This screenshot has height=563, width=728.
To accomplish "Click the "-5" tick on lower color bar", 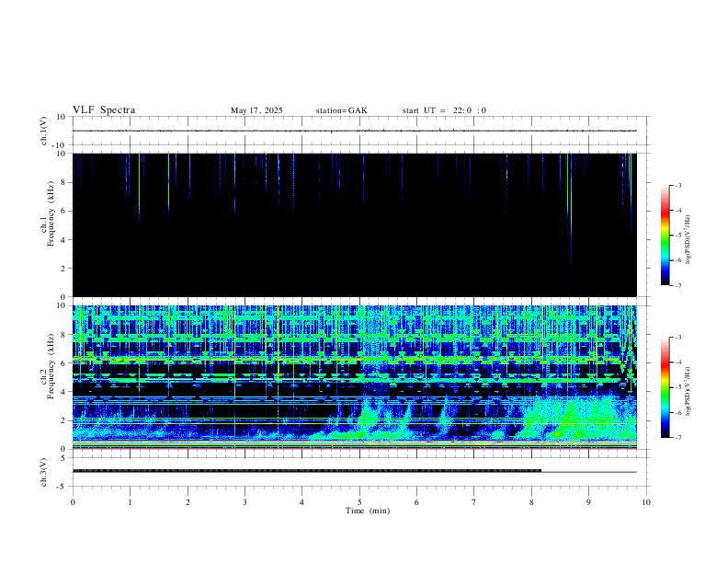I will pos(677,387).
